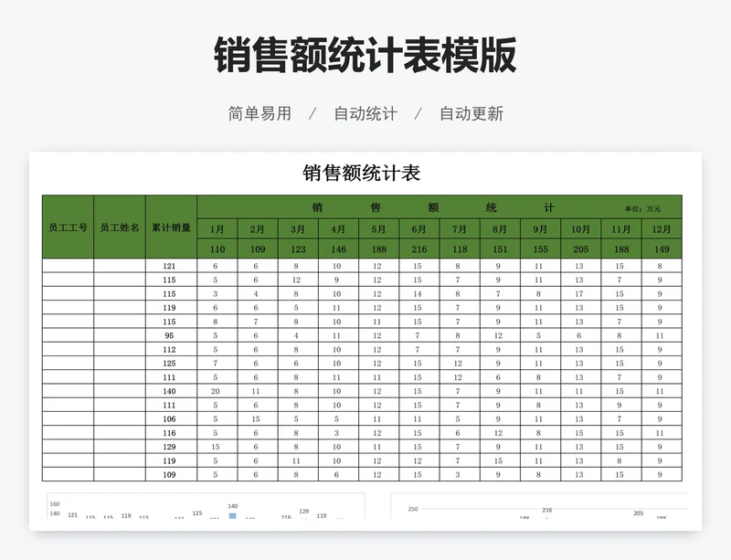731x560 pixels.
Task: Click the October value 17 cell
Action: (579, 294)
